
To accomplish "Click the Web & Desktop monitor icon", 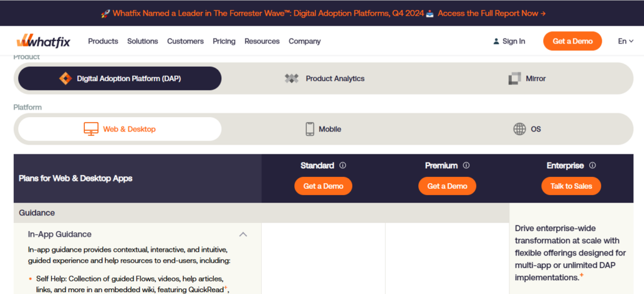I will pos(91,128).
